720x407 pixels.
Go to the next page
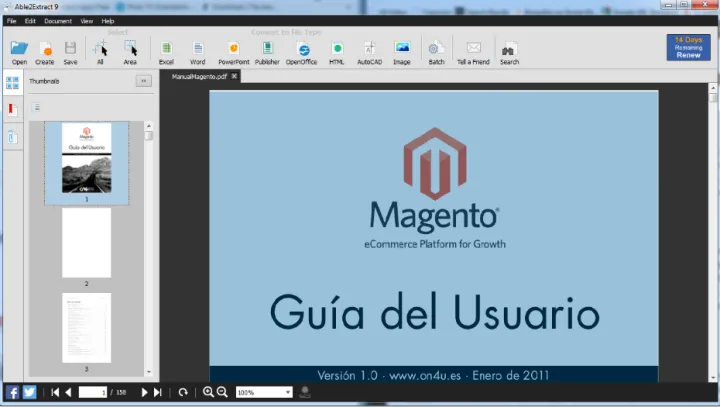145,393
